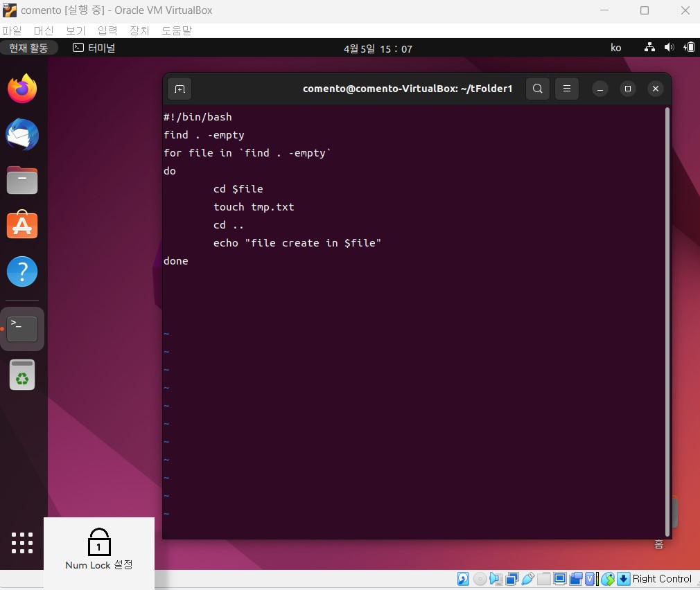Click the display status monitor icon
The height and width of the screenshot is (590, 700).
coord(560,579)
